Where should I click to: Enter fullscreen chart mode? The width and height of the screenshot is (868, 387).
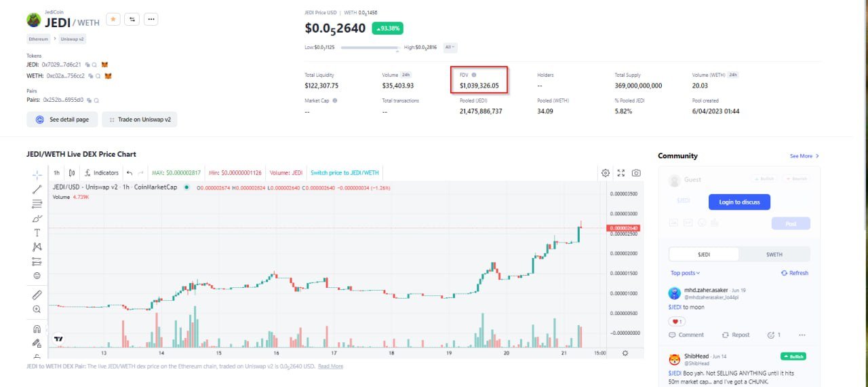point(621,173)
